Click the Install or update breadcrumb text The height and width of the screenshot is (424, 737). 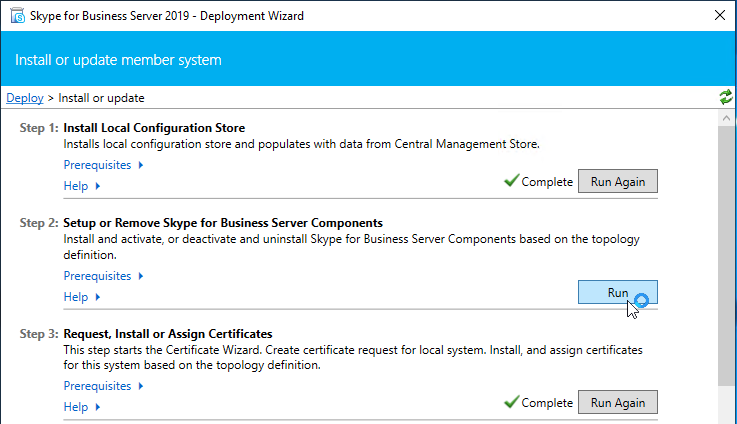click(x=101, y=98)
